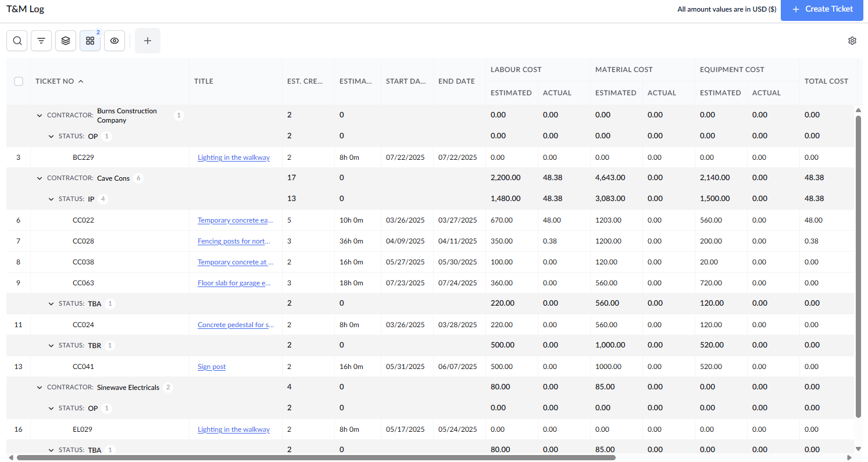This screenshot has height=462, width=868.
Task: Collapse the Burns Construction Company contractor group
Action: [x=40, y=116]
